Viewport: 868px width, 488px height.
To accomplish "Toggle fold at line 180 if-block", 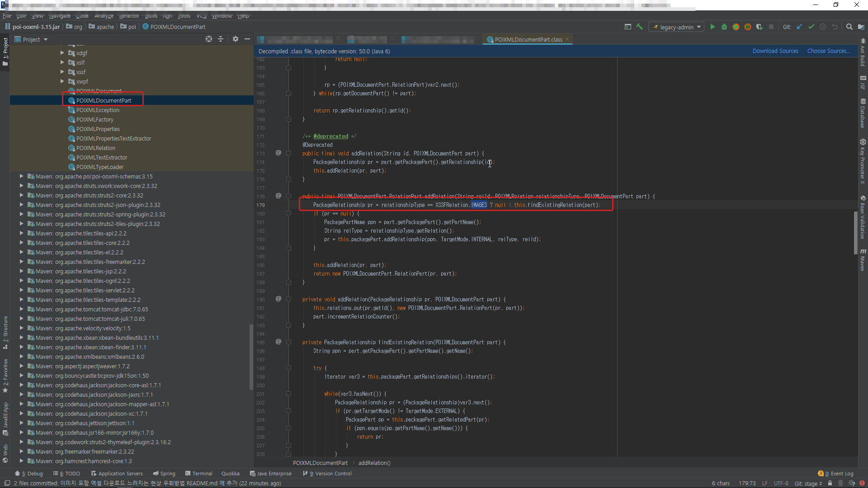I will (288, 214).
